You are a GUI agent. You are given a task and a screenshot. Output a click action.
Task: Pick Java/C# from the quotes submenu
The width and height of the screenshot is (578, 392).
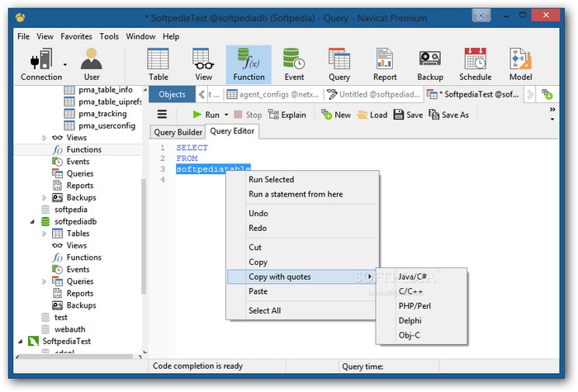point(415,276)
